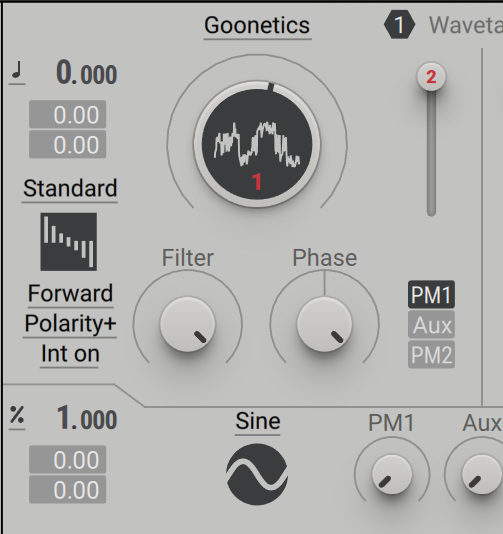Click the Sine oscillator waveform icon

[257, 474]
